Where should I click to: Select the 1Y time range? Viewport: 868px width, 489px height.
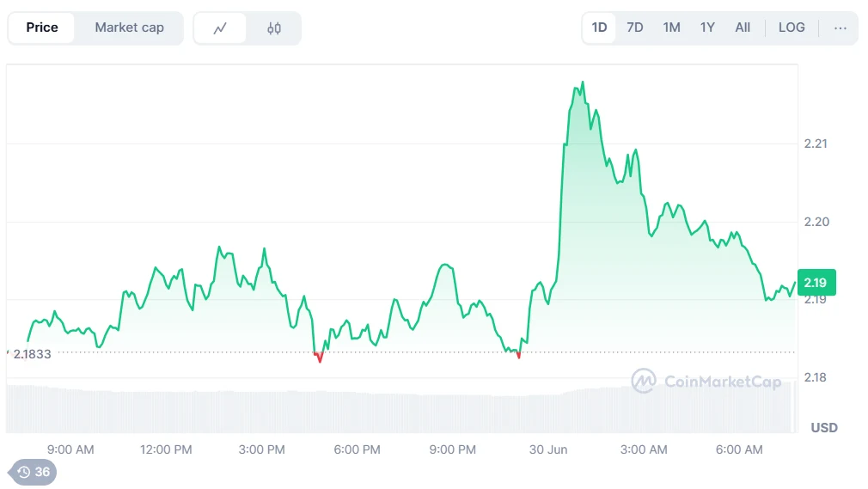click(707, 28)
